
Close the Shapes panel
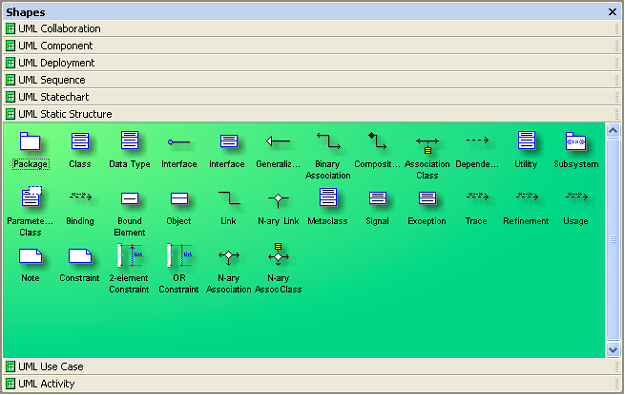pos(613,12)
